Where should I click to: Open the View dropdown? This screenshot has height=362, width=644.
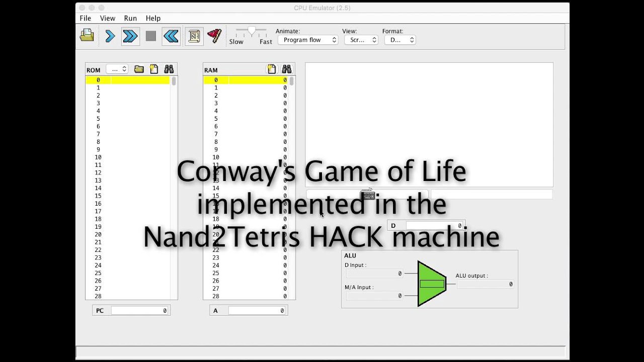tap(361, 40)
